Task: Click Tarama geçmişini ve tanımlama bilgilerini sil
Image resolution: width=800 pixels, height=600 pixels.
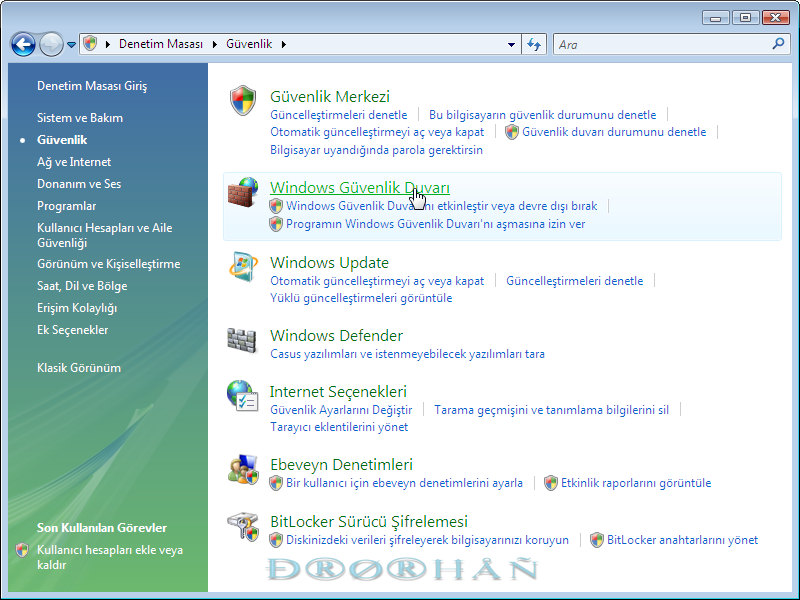Action: tap(552, 410)
